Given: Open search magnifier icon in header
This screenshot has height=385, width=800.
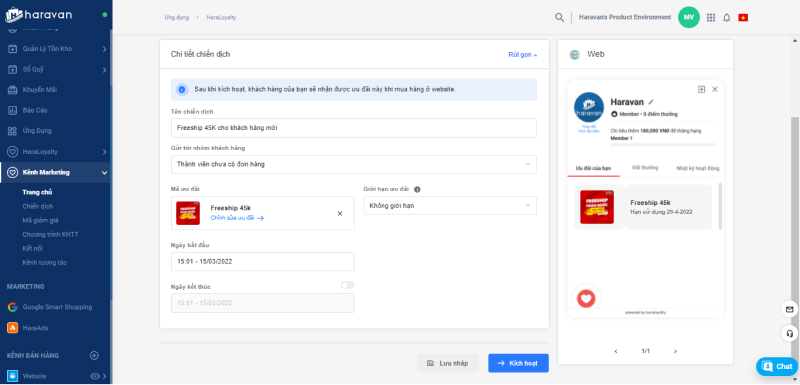Looking at the screenshot, I should tap(559, 17).
